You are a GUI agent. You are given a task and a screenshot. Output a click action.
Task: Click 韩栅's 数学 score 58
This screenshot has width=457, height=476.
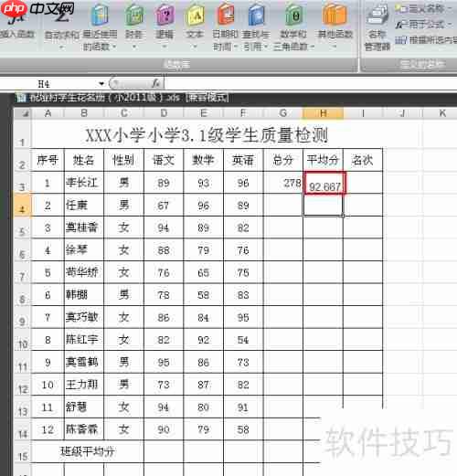click(x=203, y=295)
